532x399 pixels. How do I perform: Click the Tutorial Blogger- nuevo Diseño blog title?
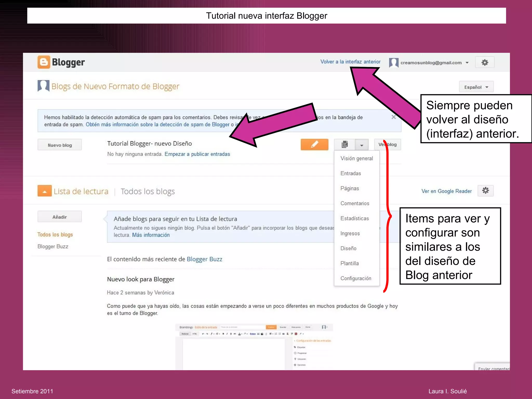[149, 144]
